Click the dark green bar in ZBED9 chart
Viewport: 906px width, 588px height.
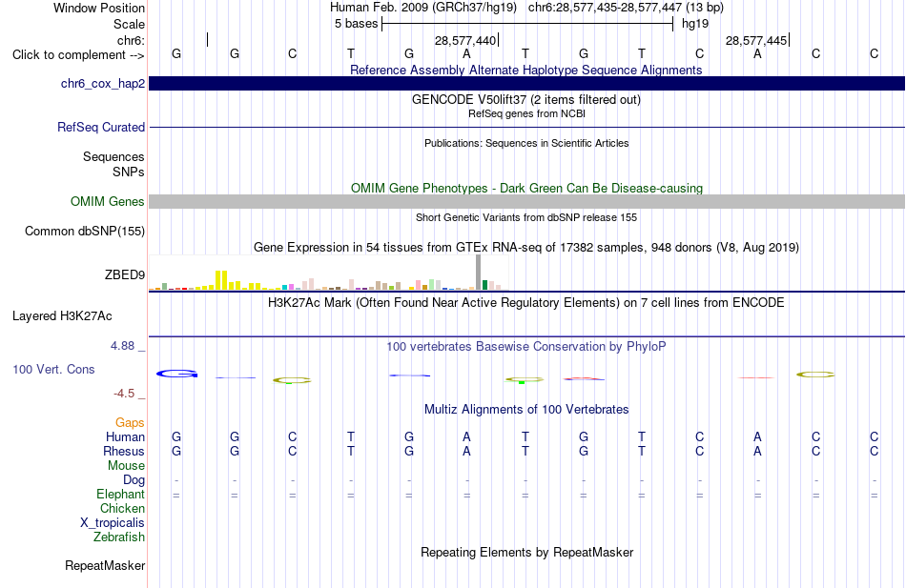pyautogui.click(x=484, y=285)
